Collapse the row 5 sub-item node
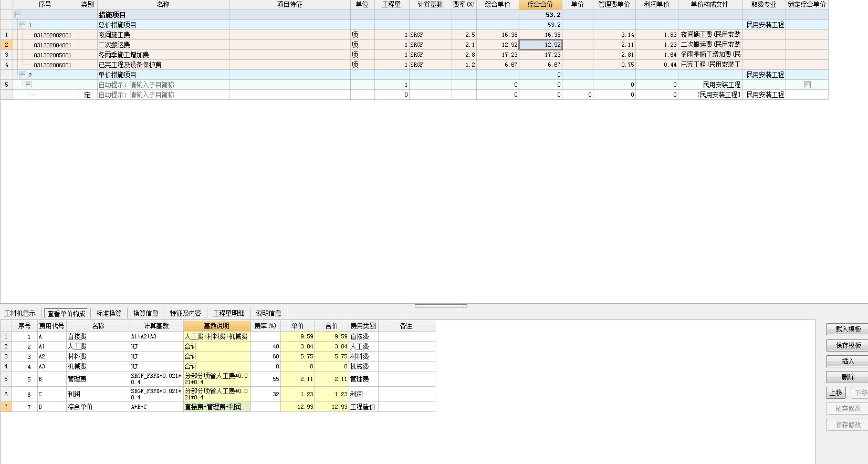 (28, 85)
